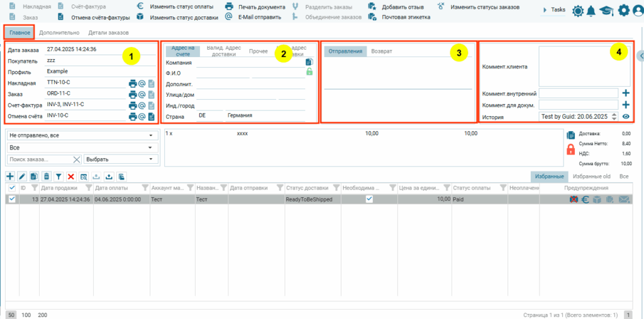Open the Возврат tab
Screen dimensions: 644x319
[381, 51]
